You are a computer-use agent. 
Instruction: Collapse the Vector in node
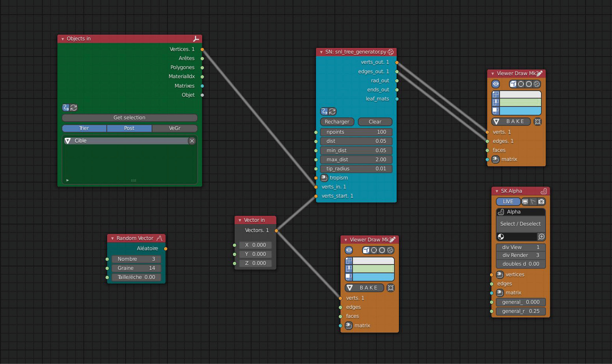[240, 220]
